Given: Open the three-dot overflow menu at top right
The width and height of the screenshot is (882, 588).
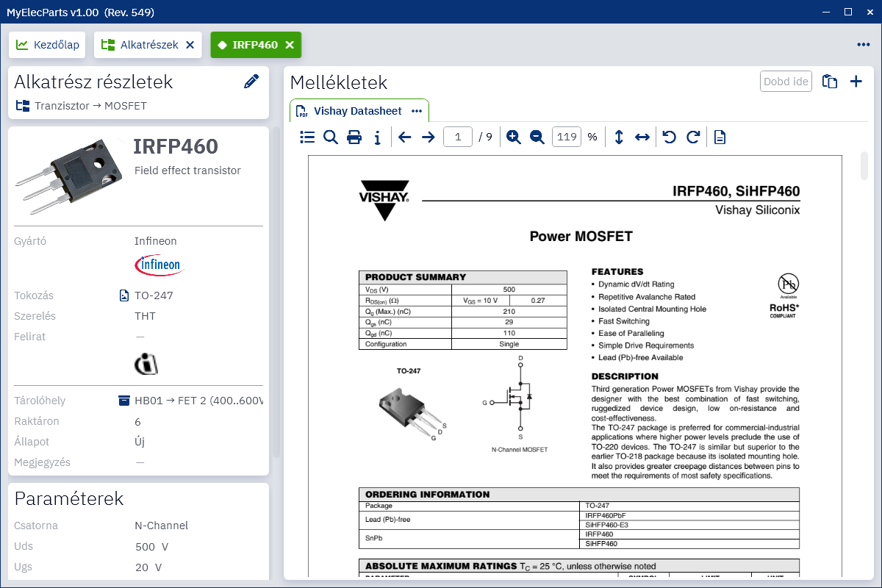Looking at the screenshot, I should (x=863, y=45).
